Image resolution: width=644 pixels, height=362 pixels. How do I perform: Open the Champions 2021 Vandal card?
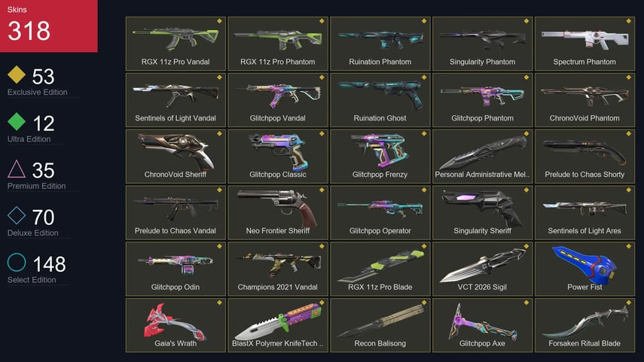tap(278, 269)
